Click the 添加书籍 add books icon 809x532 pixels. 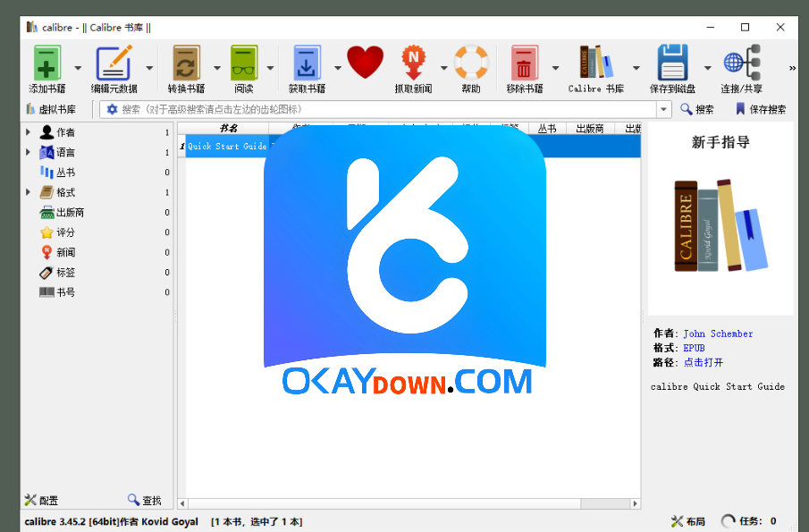click(x=47, y=63)
